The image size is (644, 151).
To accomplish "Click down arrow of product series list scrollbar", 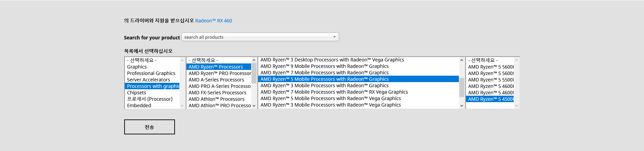I will pos(462,106).
